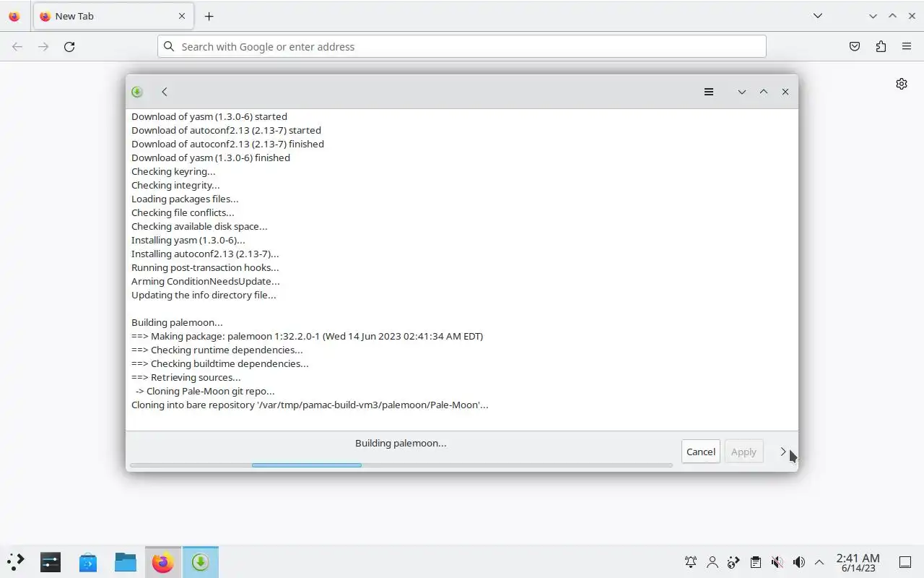Click the 'Installing yasm (1.3.0-6)...' log line
924x578 pixels.
tap(188, 240)
